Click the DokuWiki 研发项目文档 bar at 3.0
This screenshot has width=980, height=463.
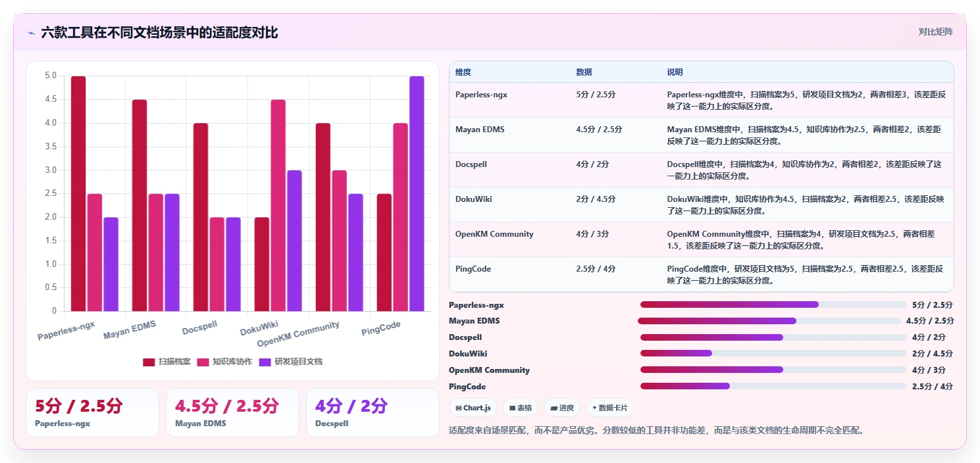coord(294,241)
